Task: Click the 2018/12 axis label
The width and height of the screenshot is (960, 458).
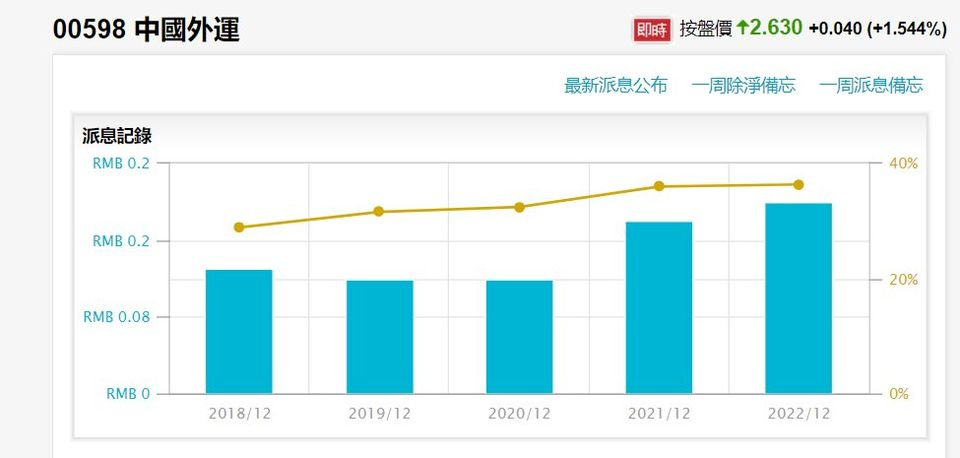Action: 239,413
